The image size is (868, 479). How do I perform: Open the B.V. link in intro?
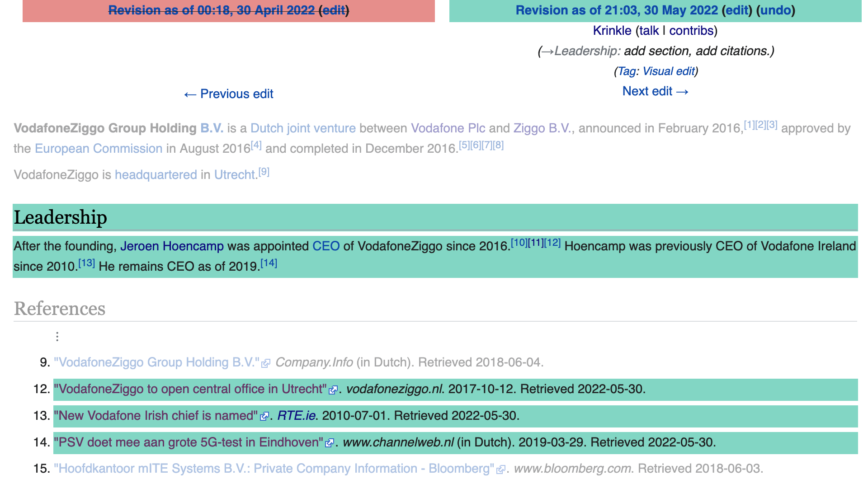212,128
